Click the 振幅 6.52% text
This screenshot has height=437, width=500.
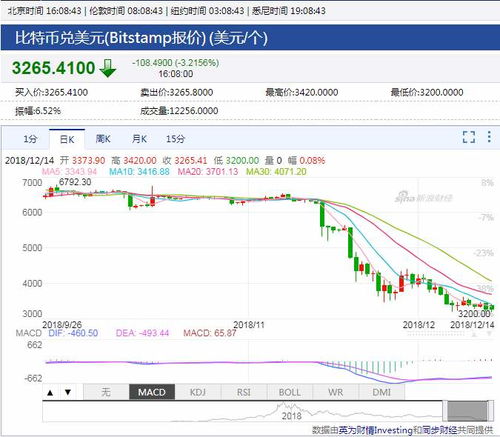point(38,111)
